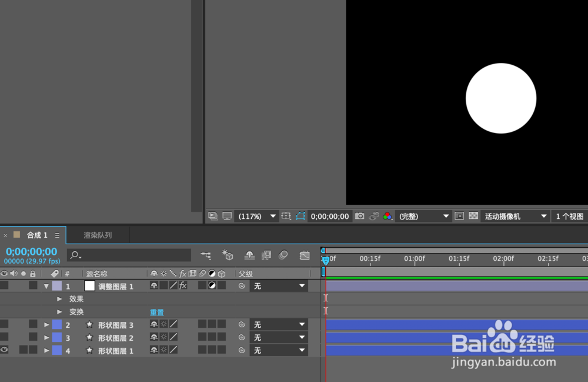Click the timeline layer search field
Screen dimensions: 588x382
coord(129,255)
